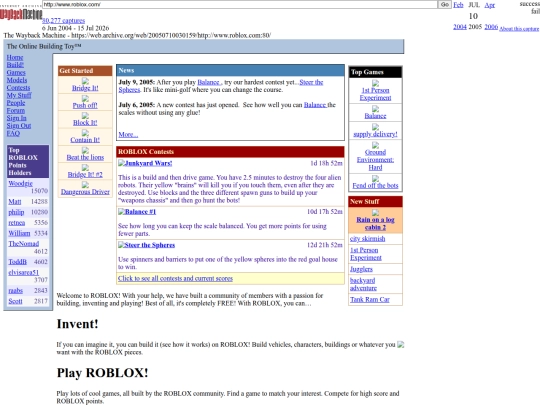Image resolution: width=540 pixels, height=405 pixels.
Task: Open the People menu link
Action: point(16,103)
